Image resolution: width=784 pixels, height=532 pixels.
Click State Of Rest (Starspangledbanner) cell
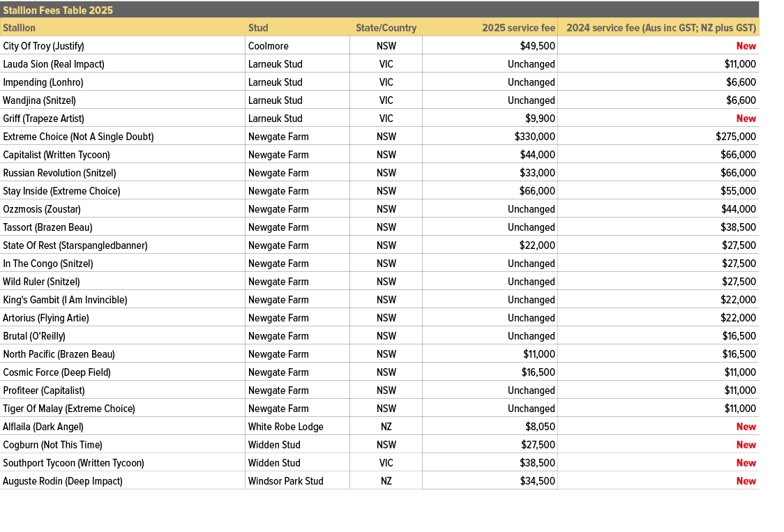[x=75, y=245]
